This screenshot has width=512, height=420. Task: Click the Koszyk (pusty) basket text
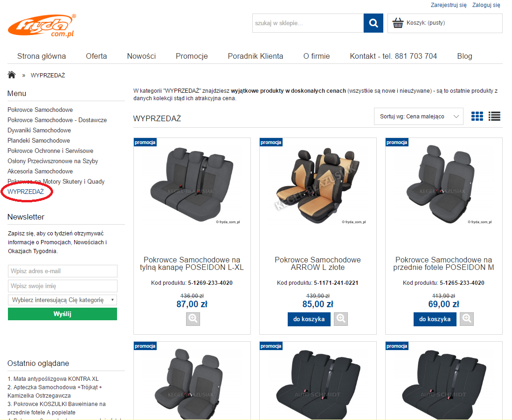pyautogui.click(x=426, y=23)
